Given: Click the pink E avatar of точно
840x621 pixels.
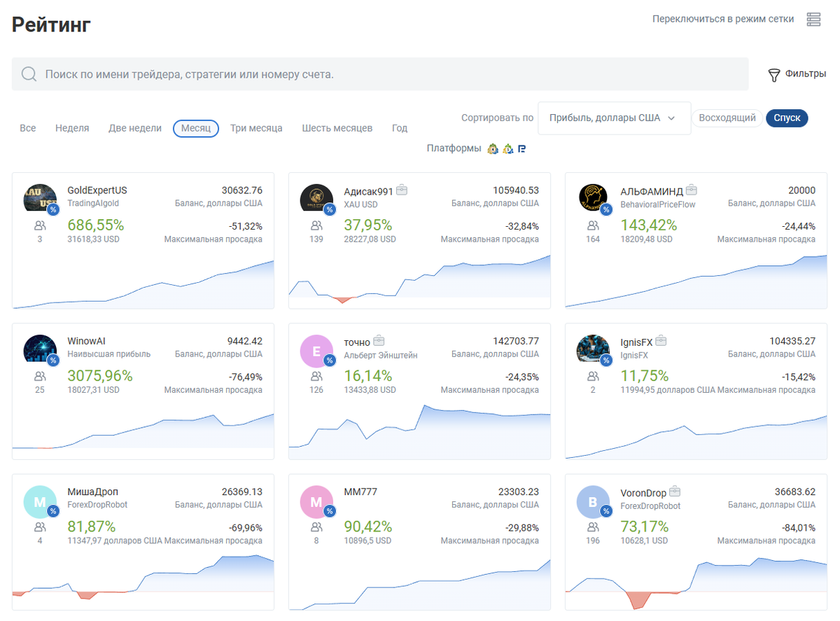Looking at the screenshot, I should [316, 351].
